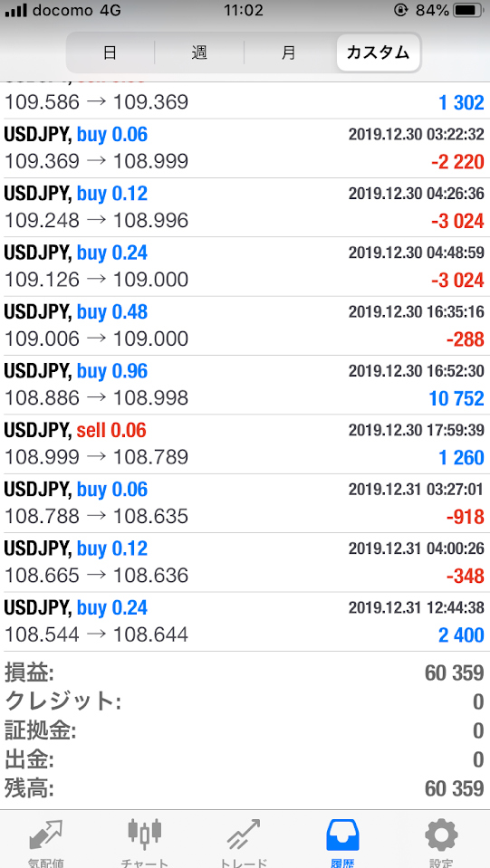Open the sell 0.06 trade at 108.999
The width and height of the screenshot is (490, 868).
(x=245, y=444)
